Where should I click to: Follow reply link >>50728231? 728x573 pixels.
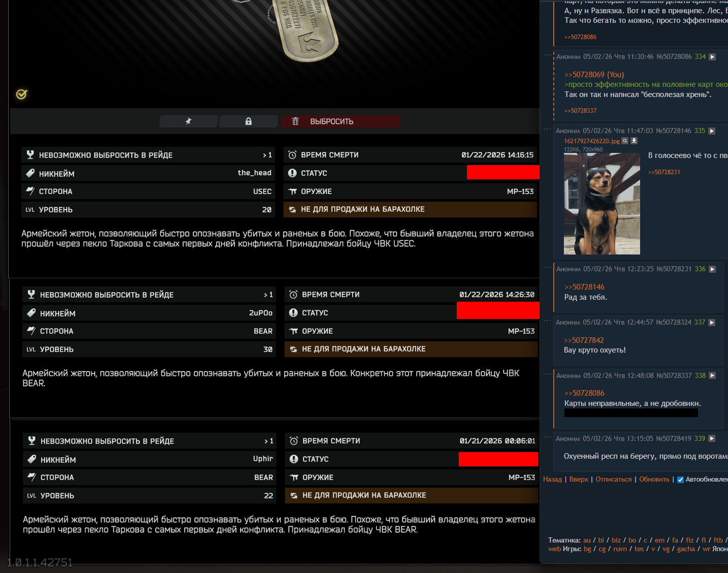[x=664, y=172]
